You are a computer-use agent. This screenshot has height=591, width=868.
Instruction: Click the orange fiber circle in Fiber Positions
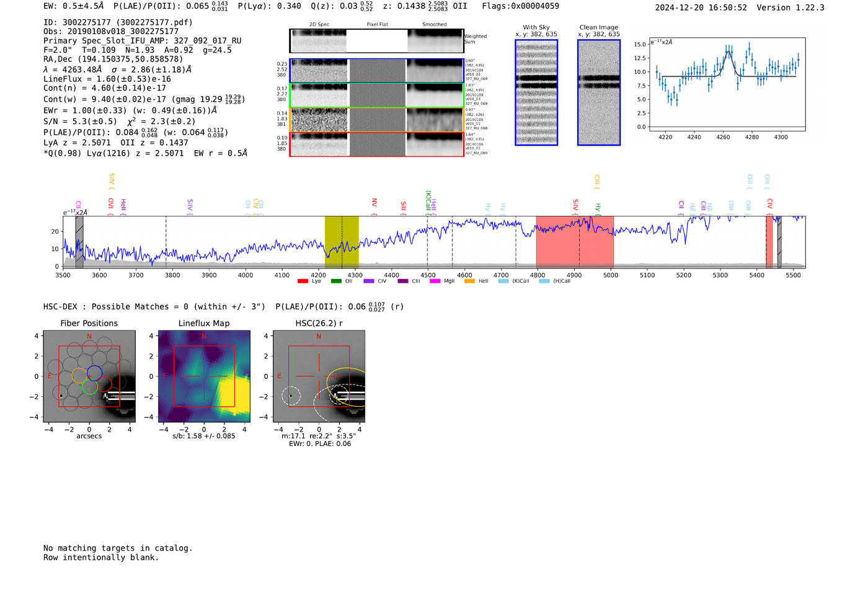click(x=79, y=375)
